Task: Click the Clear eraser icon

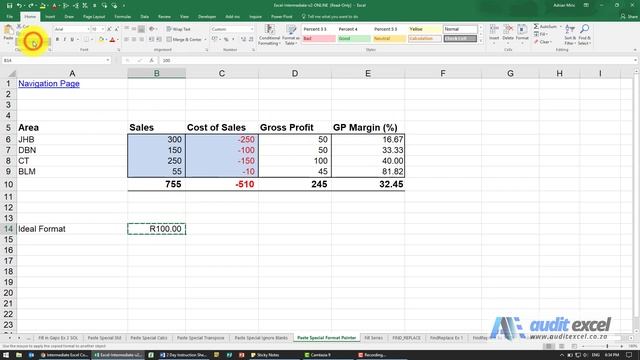Action: click(536, 42)
